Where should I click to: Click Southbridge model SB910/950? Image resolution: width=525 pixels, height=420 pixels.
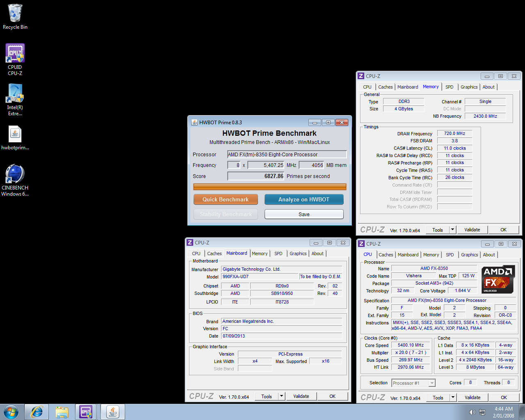tap(282, 293)
